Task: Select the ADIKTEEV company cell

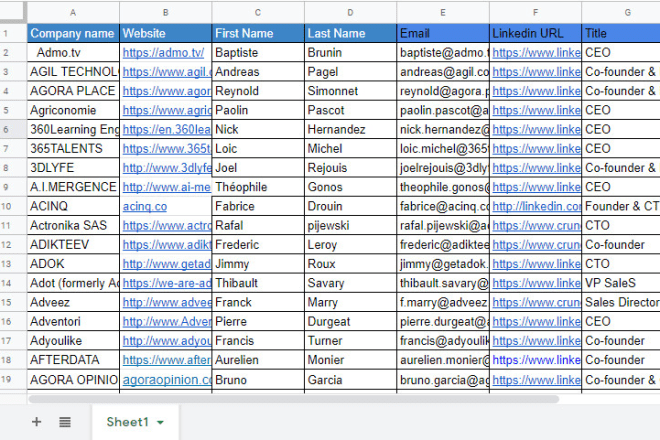Action: click(73, 245)
